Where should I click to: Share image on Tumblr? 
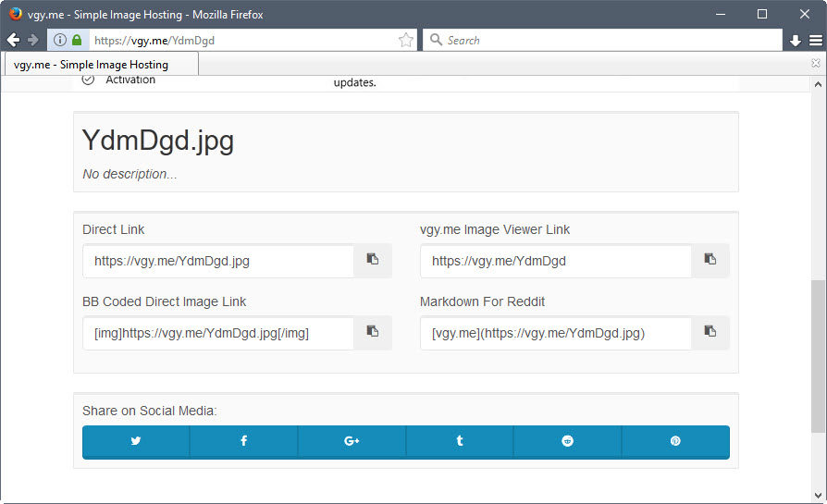coord(460,442)
